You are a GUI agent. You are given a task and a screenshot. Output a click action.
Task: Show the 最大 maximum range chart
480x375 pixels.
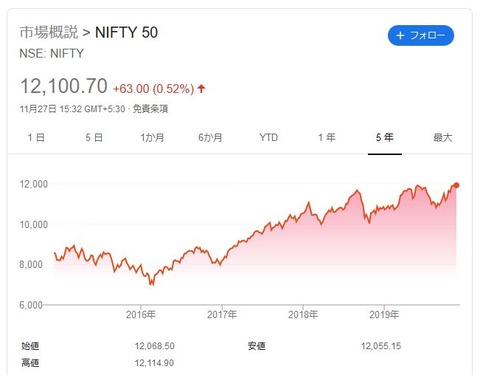(x=443, y=137)
